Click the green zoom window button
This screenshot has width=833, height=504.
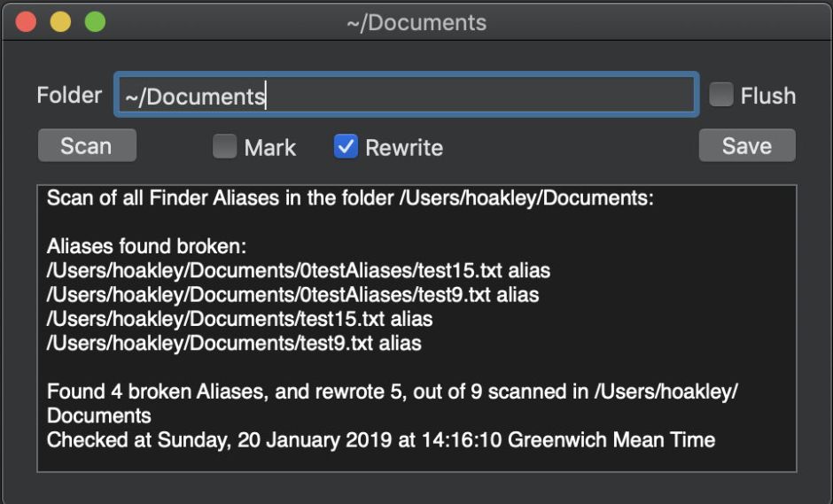coord(94,22)
